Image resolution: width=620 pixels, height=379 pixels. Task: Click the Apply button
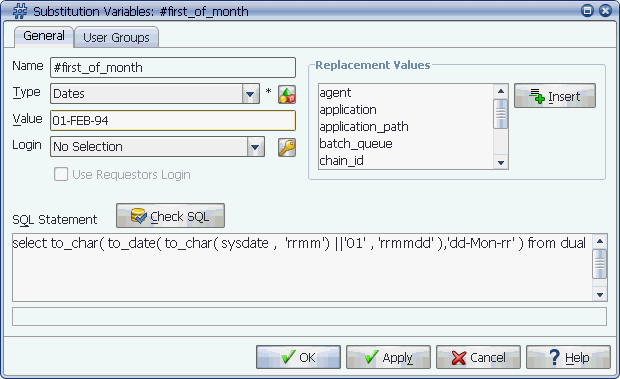point(388,357)
